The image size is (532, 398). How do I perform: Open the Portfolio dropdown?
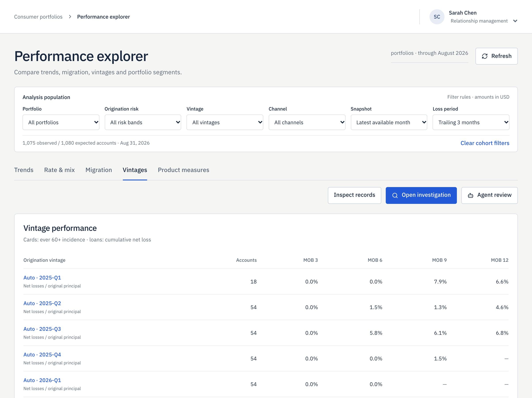click(61, 122)
